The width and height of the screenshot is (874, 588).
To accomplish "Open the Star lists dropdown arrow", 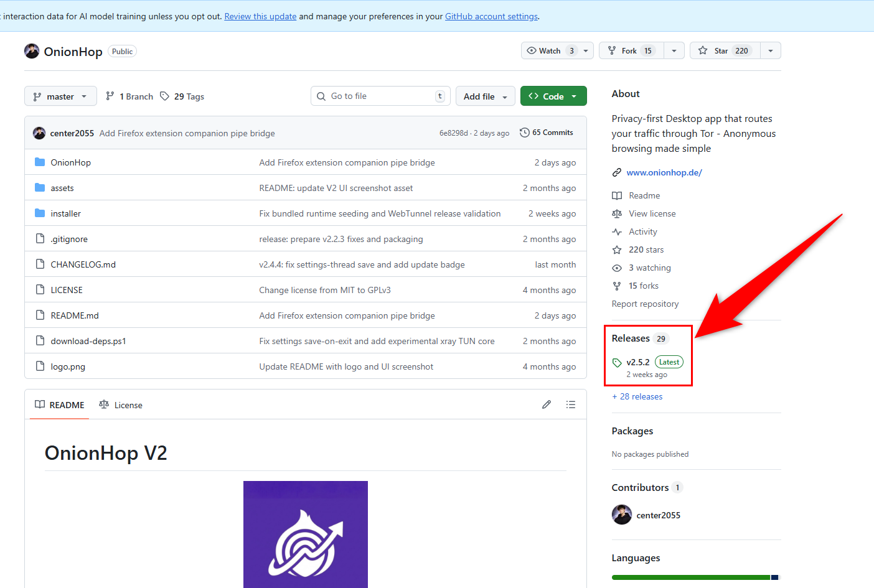I will pyautogui.click(x=771, y=50).
